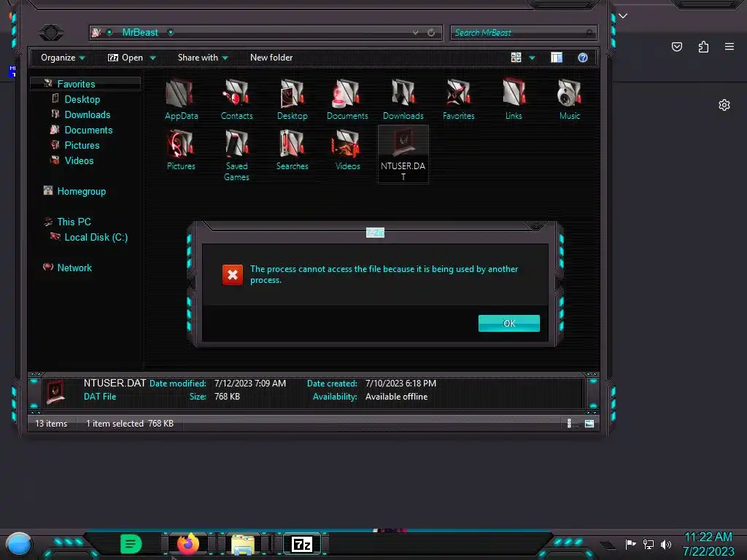Open the AppData folder
This screenshot has width=747, height=560.
pos(181,99)
